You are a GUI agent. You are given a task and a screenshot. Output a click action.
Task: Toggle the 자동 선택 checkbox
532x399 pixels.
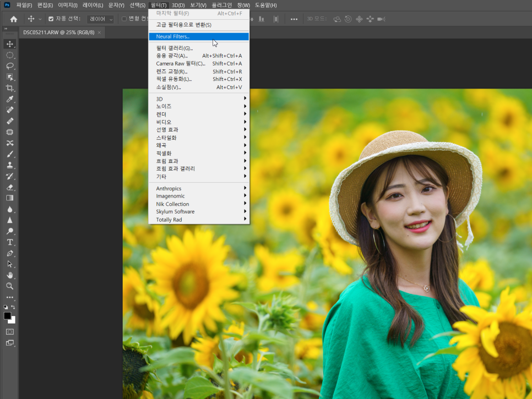tap(51, 19)
